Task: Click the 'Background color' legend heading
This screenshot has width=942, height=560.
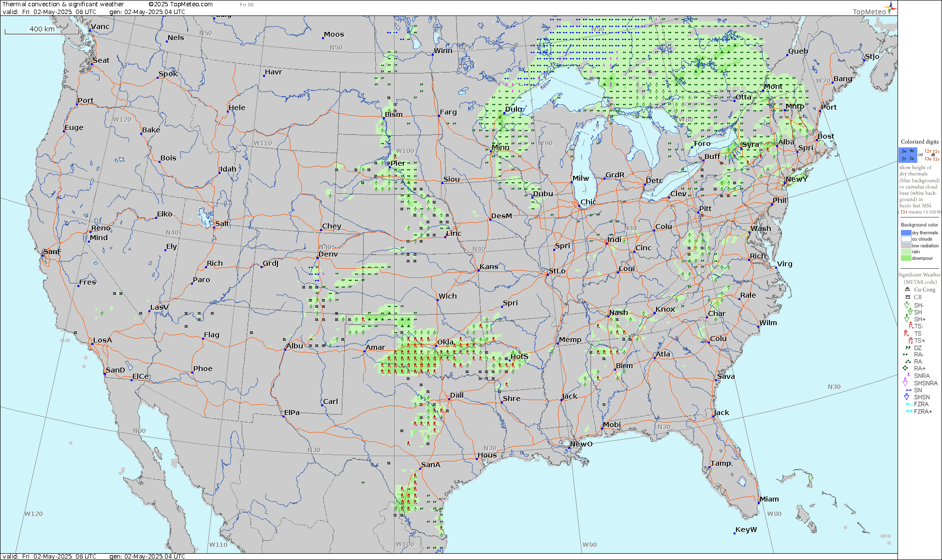Action: coord(919,225)
